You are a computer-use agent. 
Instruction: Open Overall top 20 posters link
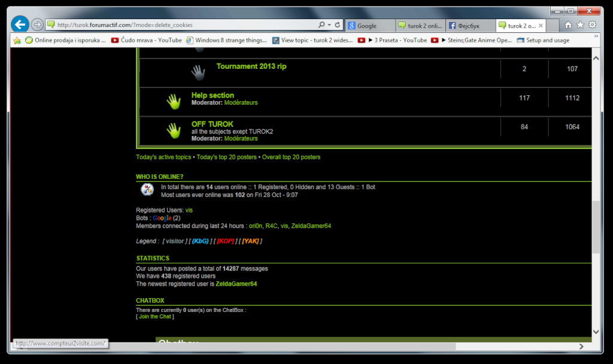coord(291,157)
